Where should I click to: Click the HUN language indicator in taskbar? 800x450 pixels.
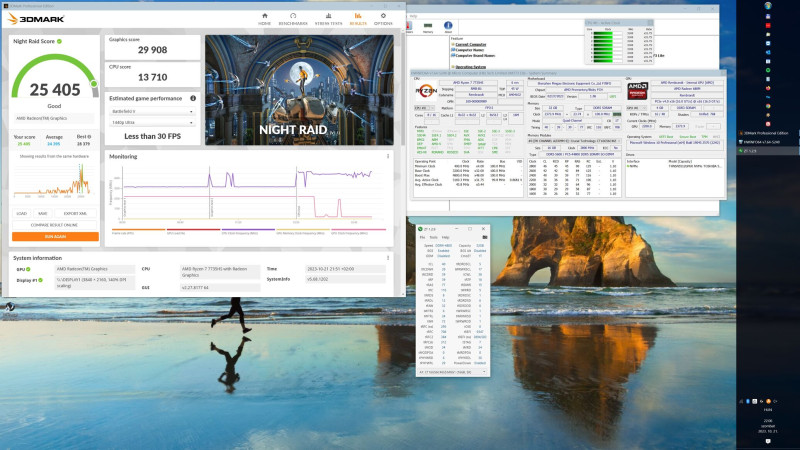[768, 410]
